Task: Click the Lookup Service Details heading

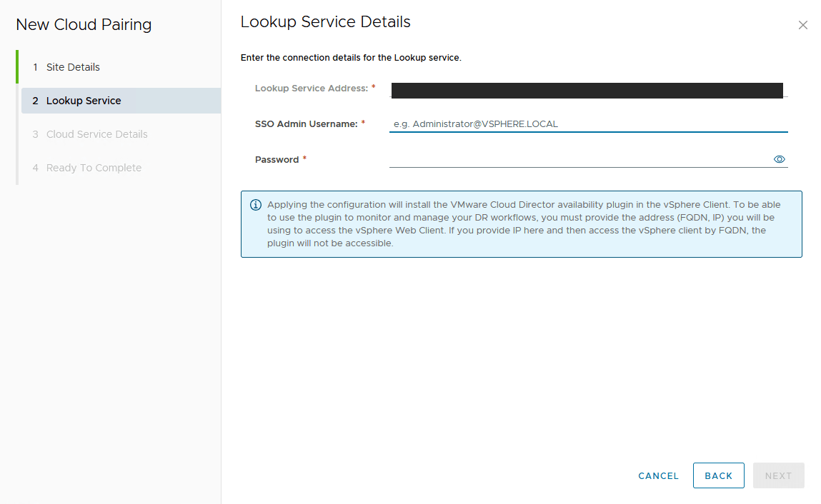Action: click(325, 22)
